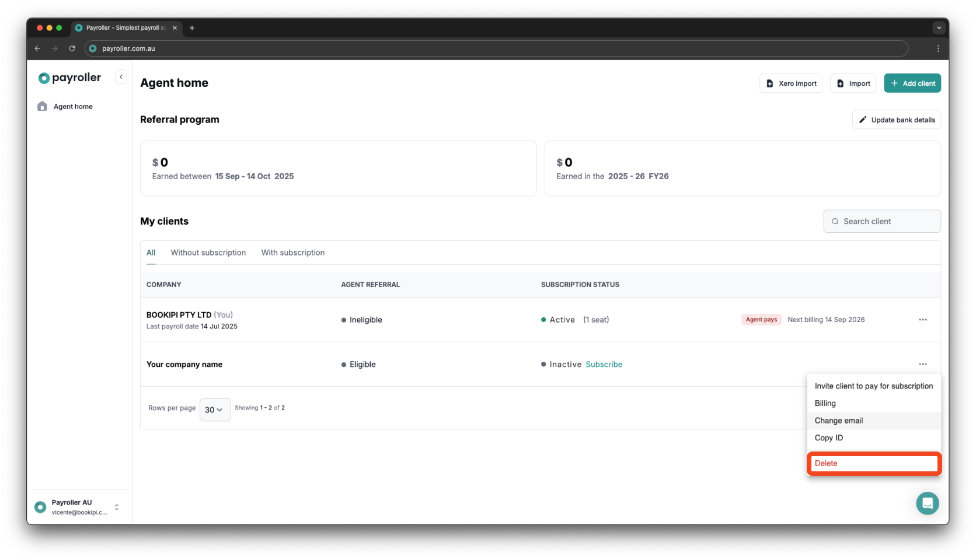Open the browser tab list dropdown

pyautogui.click(x=939, y=27)
